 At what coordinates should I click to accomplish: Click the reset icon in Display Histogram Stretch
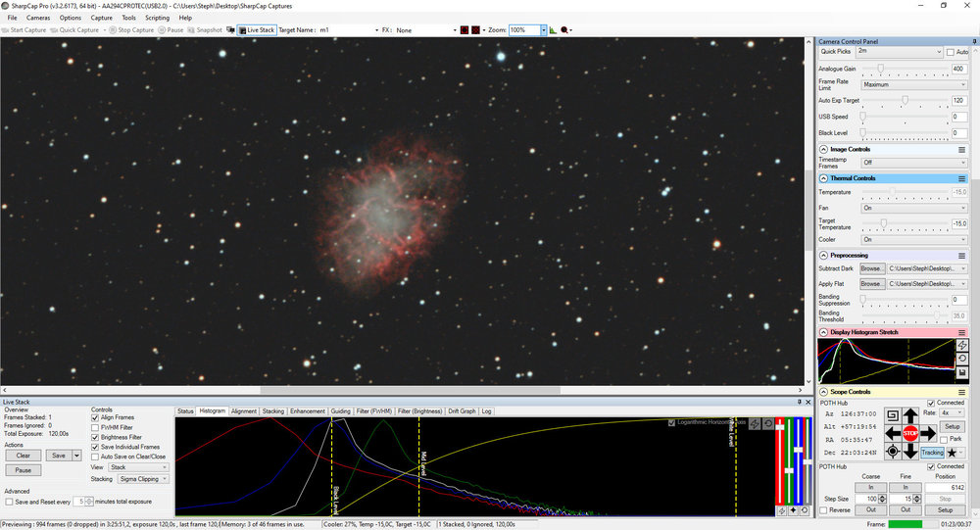(x=962, y=359)
